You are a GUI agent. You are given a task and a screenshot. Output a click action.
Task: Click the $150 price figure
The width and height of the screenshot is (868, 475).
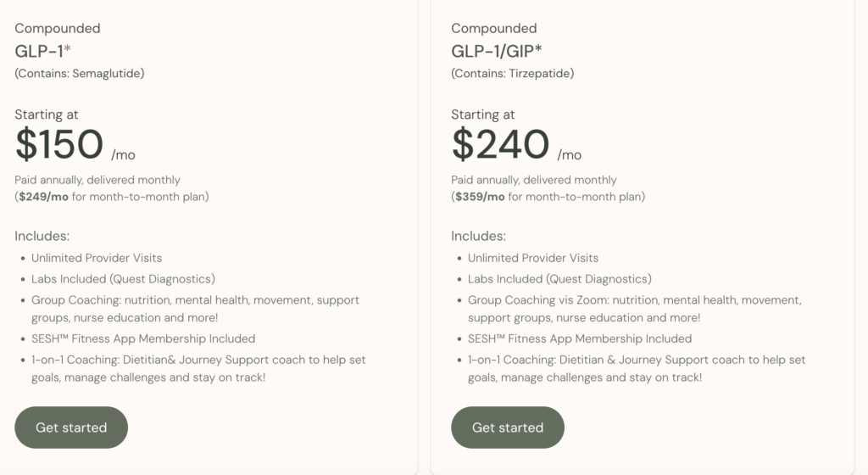click(x=59, y=144)
